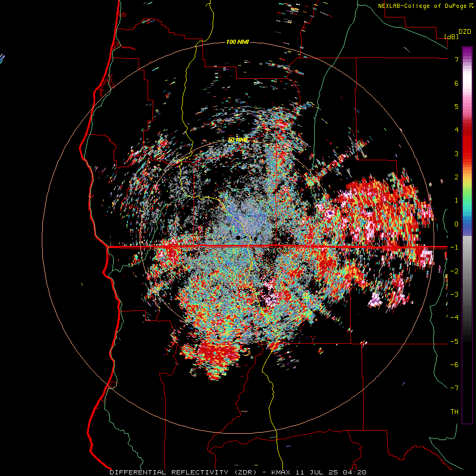Click the -7 value on the color scale
Viewport: 476px width, 476px height.
point(454,388)
